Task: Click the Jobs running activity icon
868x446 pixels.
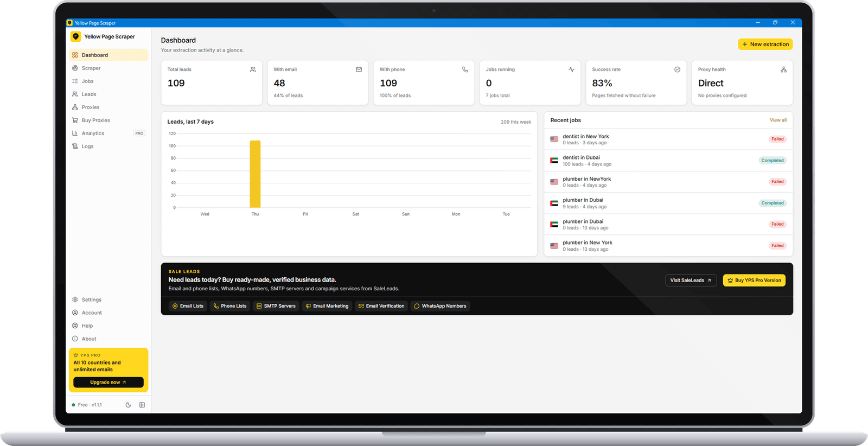Action: point(571,69)
